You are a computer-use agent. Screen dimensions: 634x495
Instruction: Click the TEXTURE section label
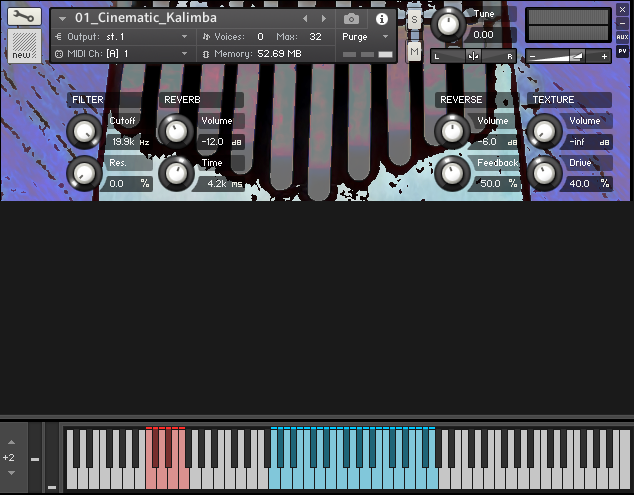click(554, 100)
